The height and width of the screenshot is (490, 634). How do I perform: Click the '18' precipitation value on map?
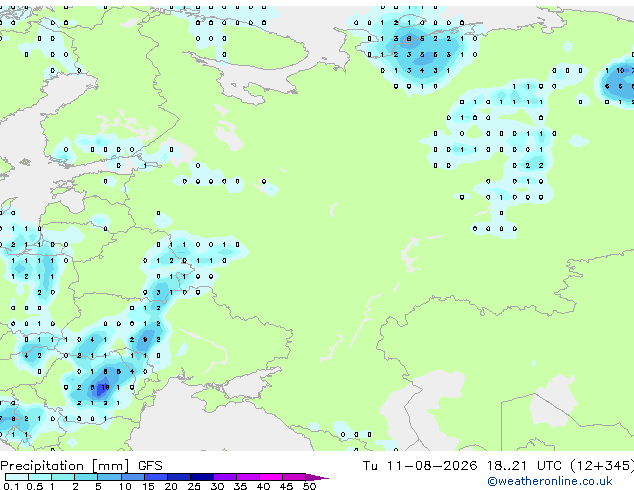pyautogui.click(x=105, y=387)
